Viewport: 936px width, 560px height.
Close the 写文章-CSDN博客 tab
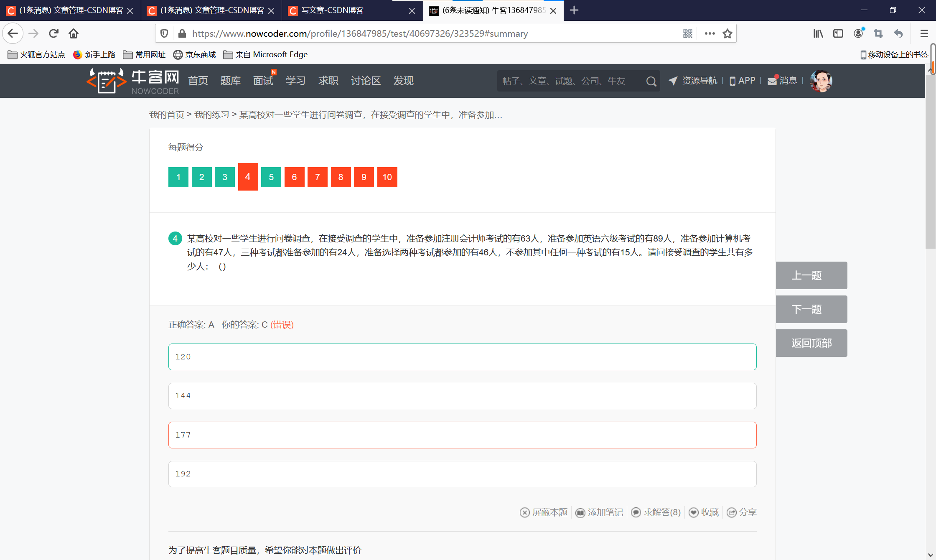click(x=412, y=11)
